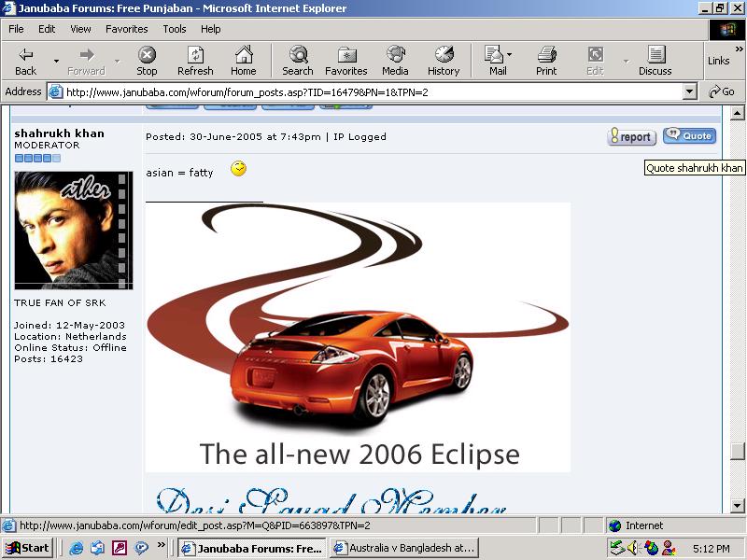The image size is (747, 560).
Task: Go to the Home page
Action: click(244, 61)
